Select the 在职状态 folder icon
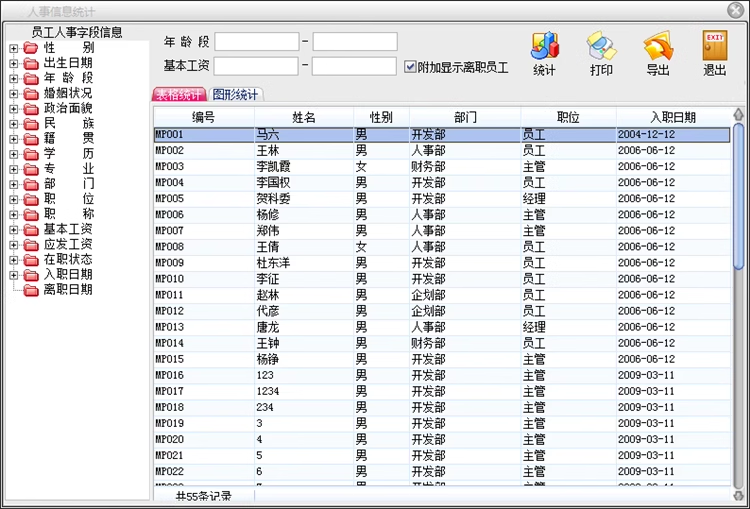Screen dimensions: 750x509 (31, 260)
